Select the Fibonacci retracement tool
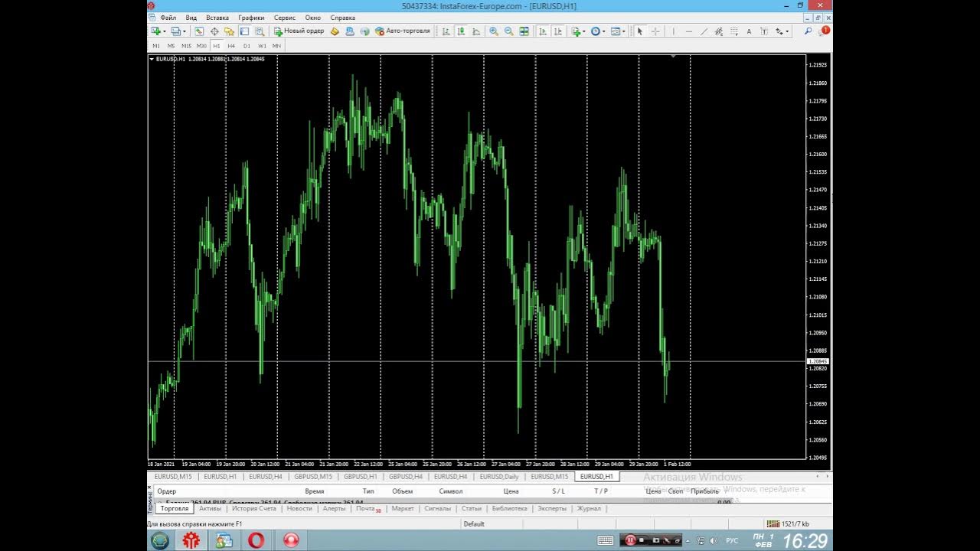Screen dimensions: 980x551 click(733, 31)
